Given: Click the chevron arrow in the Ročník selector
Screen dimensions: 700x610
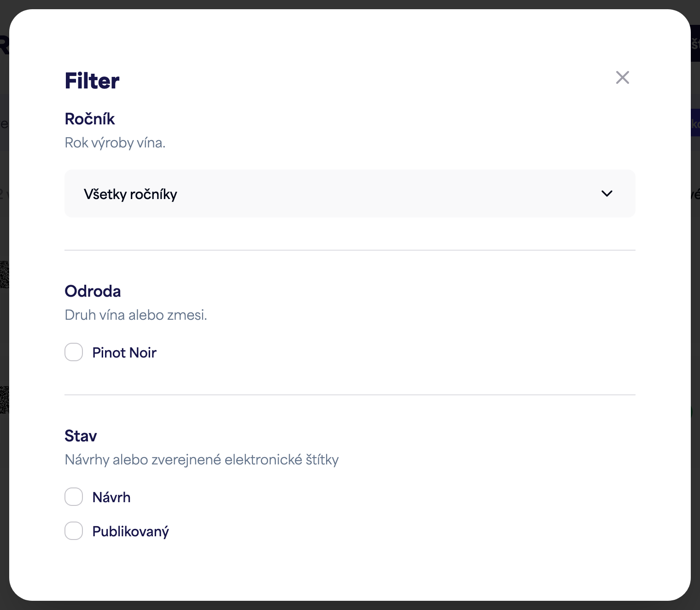Looking at the screenshot, I should pos(607,194).
